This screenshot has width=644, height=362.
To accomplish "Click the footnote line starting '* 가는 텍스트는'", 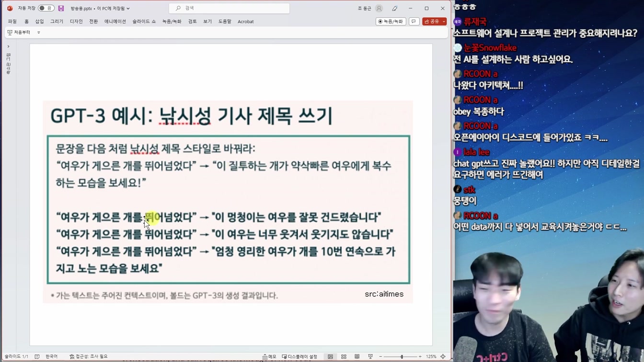I will click(x=164, y=295).
